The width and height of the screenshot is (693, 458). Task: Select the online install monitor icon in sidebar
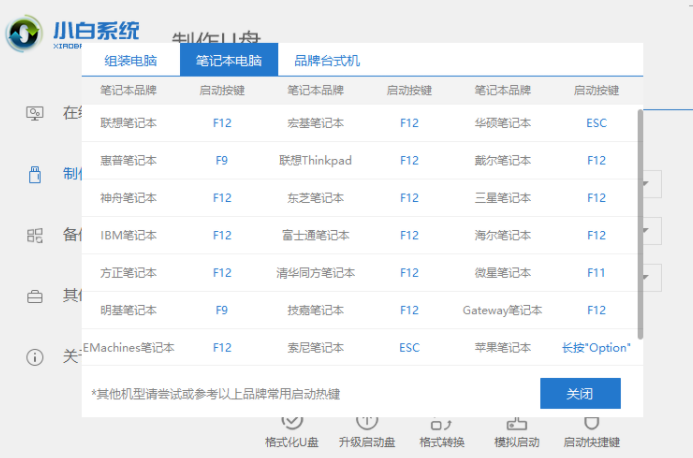[x=35, y=113]
